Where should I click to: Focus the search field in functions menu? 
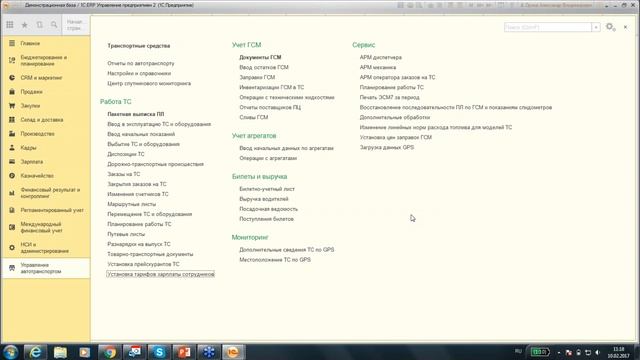coord(548,27)
